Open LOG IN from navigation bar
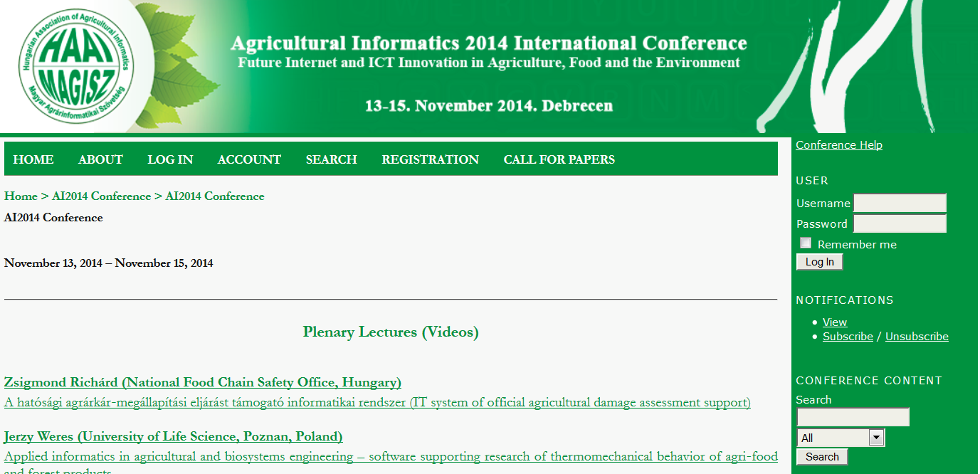This screenshot has height=474, width=980. tap(170, 159)
